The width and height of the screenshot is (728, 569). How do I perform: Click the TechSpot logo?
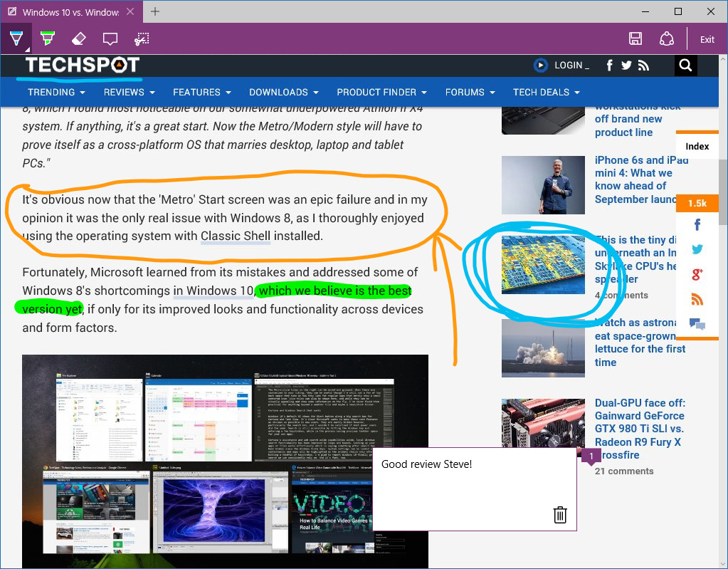(x=82, y=65)
